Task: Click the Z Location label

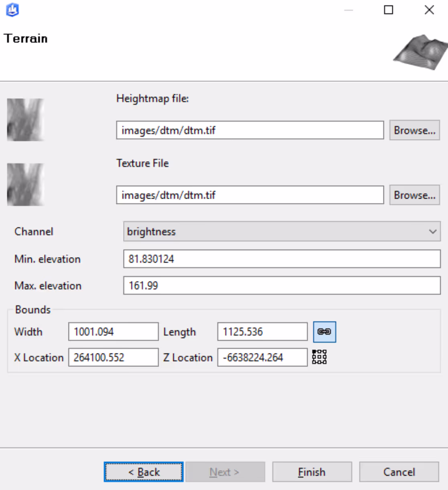Action: [x=188, y=357]
